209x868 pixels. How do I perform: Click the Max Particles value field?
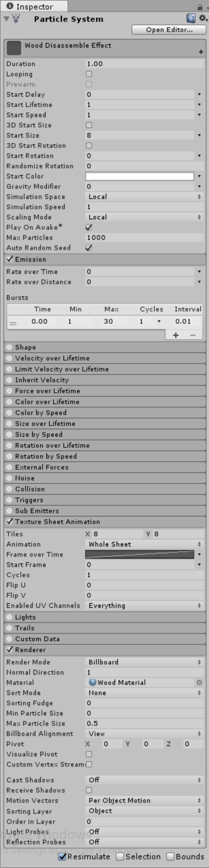pos(144,238)
